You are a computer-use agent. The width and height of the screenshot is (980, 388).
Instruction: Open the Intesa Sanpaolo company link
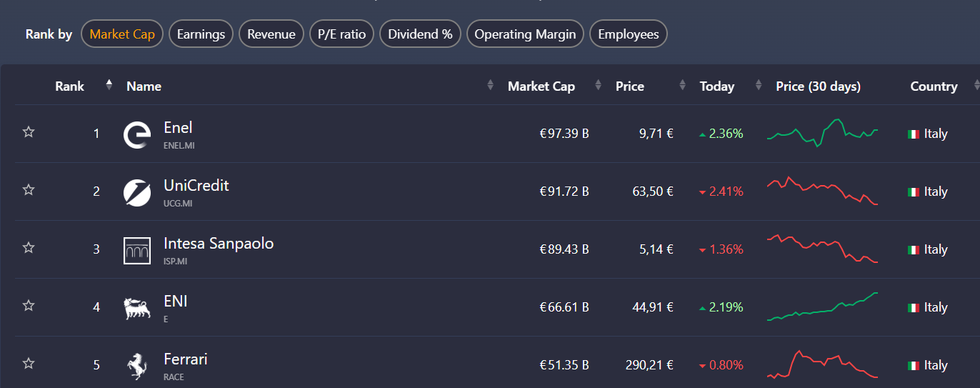pyautogui.click(x=219, y=244)
